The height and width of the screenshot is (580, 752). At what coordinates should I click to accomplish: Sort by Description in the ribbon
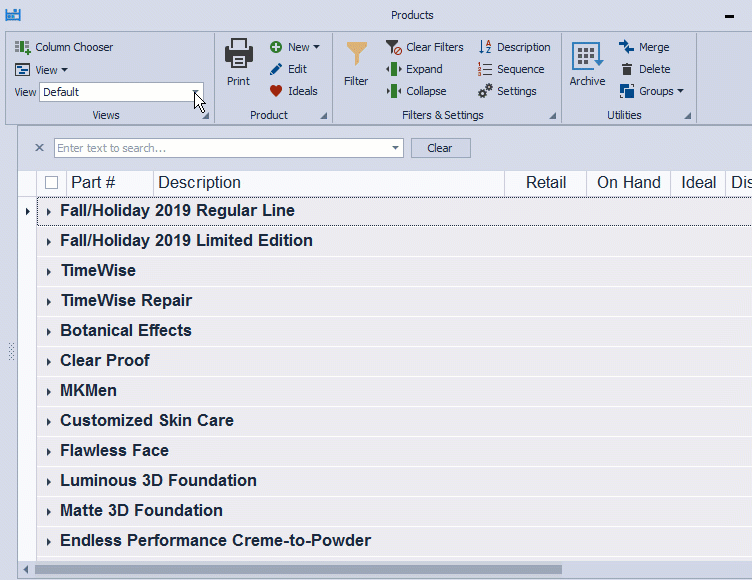coord(514,47)
